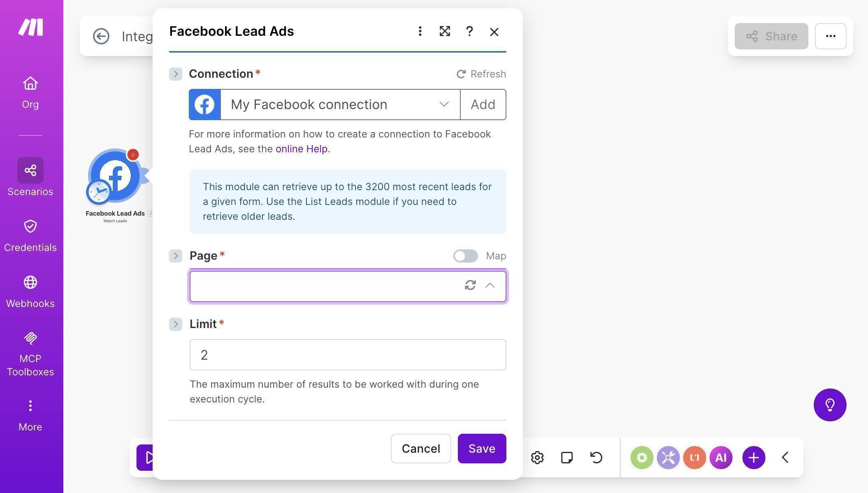868x493 pixels.
Task: Expand the Limit section arrow
Action: pyautogui.click(x=175, y=324)
